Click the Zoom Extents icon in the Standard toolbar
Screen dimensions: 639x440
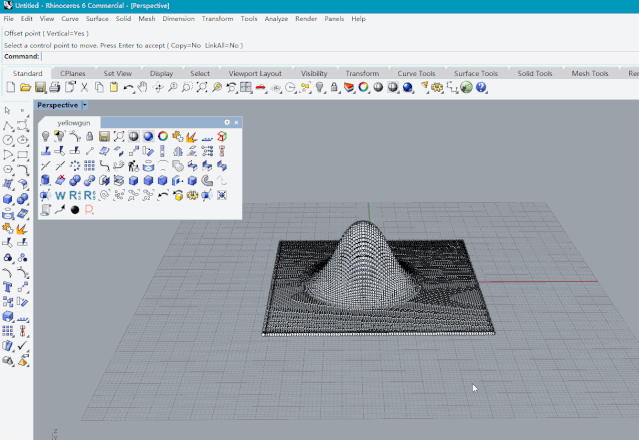pos(202,87)
